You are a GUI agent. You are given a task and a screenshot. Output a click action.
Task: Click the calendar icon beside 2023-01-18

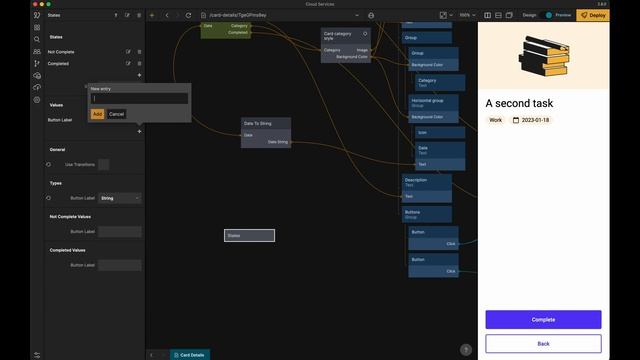tap(516, 120)
